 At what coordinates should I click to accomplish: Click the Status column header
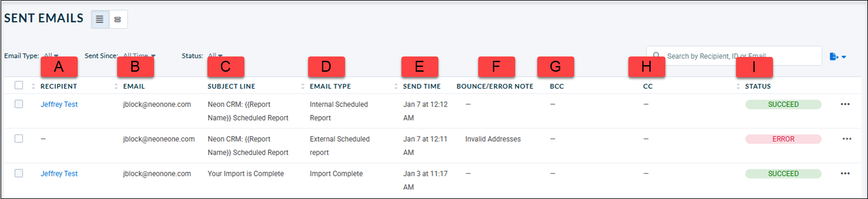758,86
